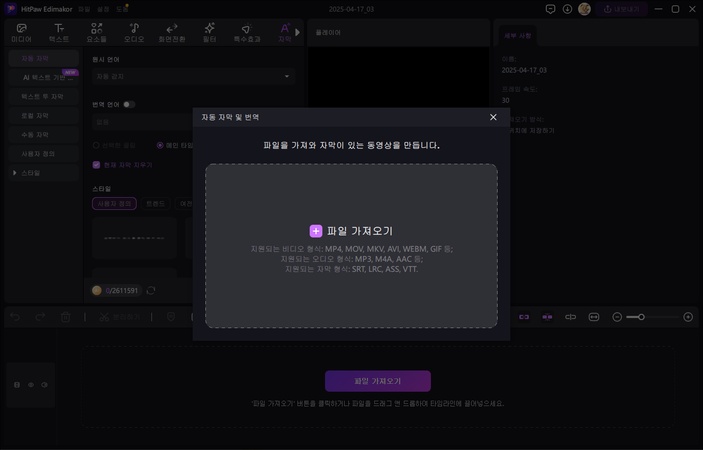The height and width of the screenshot is (450, 703).
Task: Adjust the timeline zoom slider
Action: (641, 317)
